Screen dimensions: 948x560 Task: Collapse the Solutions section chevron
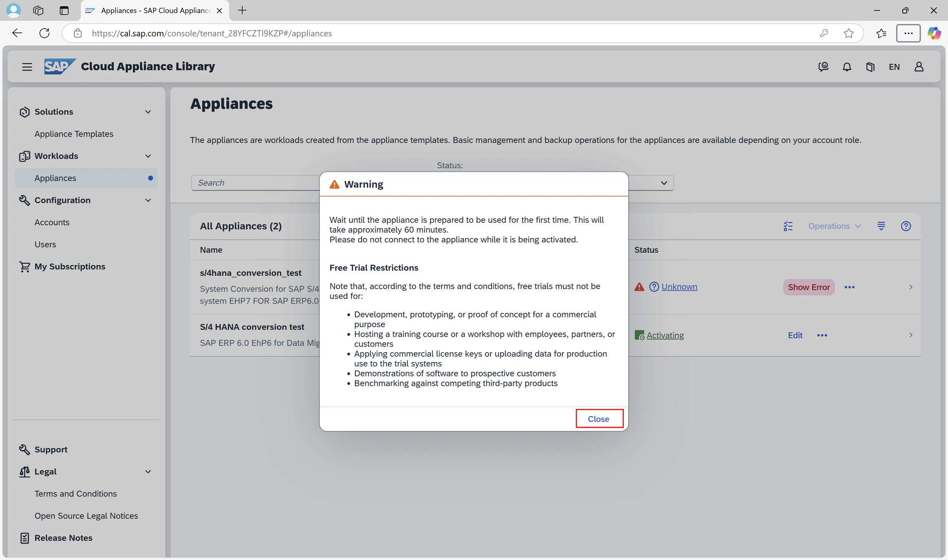[148, 112]
